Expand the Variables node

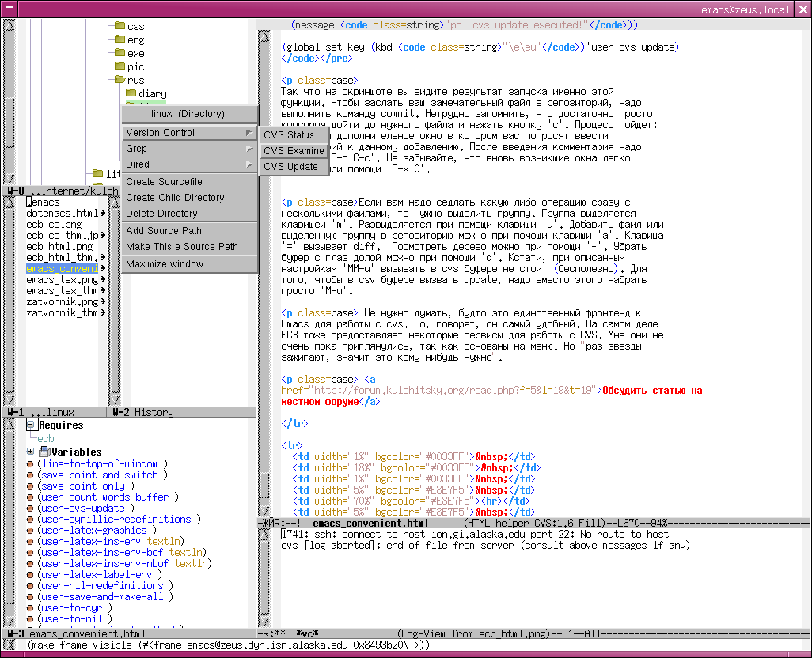tap(31, 452)
